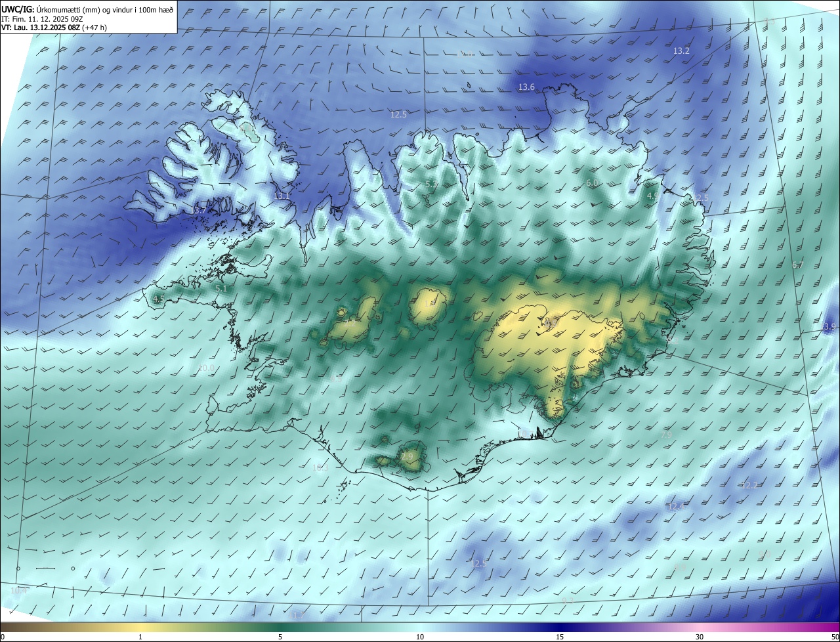This screenshot has width=840, height=642.
Task: Click the value label "5.1" on the map
Action: click(x=221, y=288)
